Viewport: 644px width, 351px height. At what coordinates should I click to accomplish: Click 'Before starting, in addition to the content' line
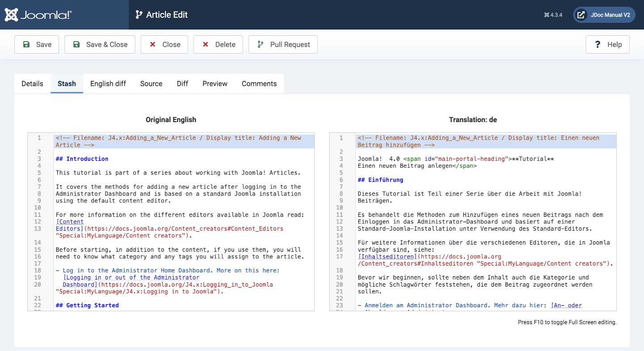click(178, 250)
